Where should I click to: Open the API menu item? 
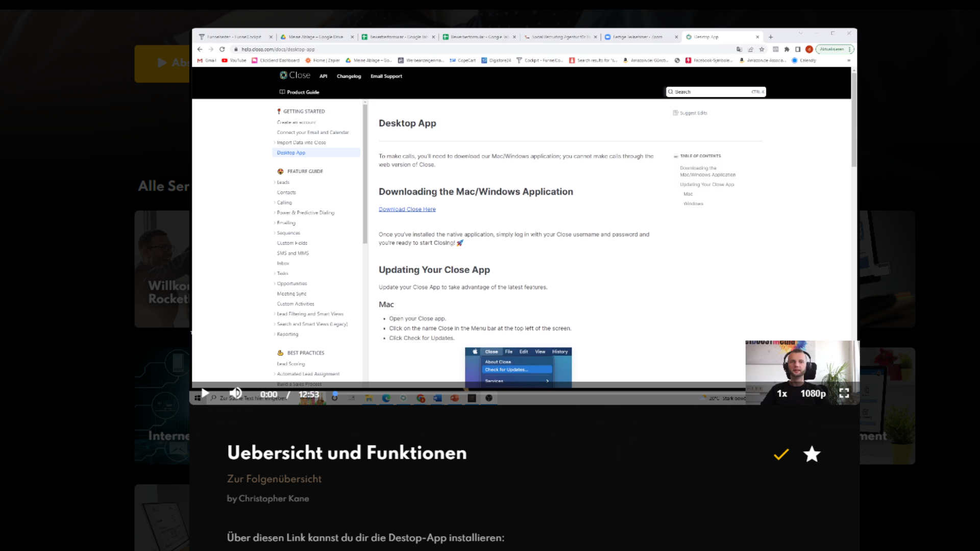323,76
